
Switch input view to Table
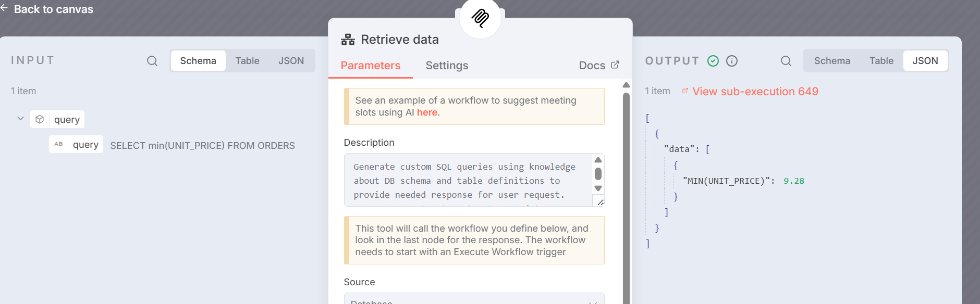coord(247,61)
